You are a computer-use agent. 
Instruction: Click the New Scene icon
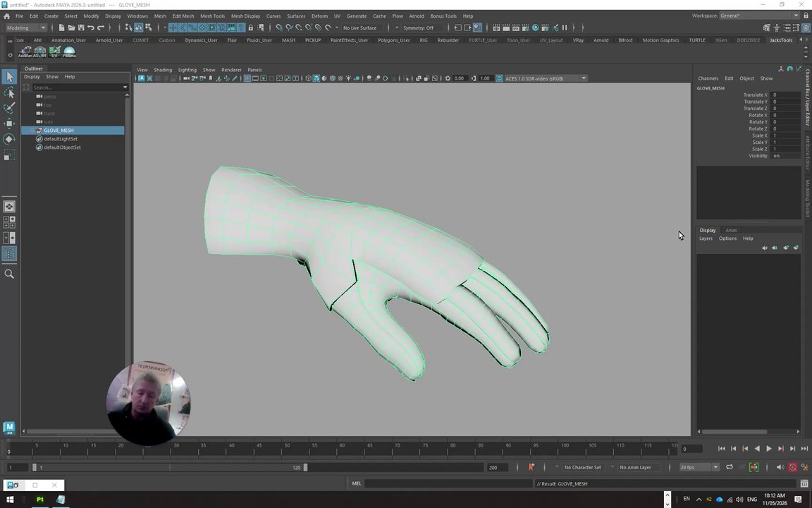click(x=61, y=28)
